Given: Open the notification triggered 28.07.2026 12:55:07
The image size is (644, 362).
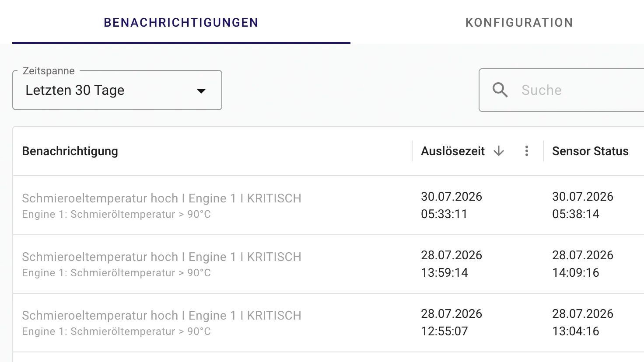Looking at the screenshot, I should tap(329, 323).
